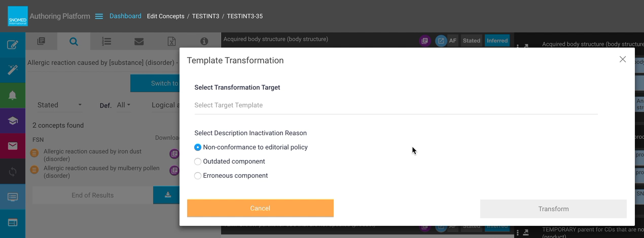Click the info circle tab icon
Screen dimensions: 644x238
pyautogui.click(x=204, y=42)
